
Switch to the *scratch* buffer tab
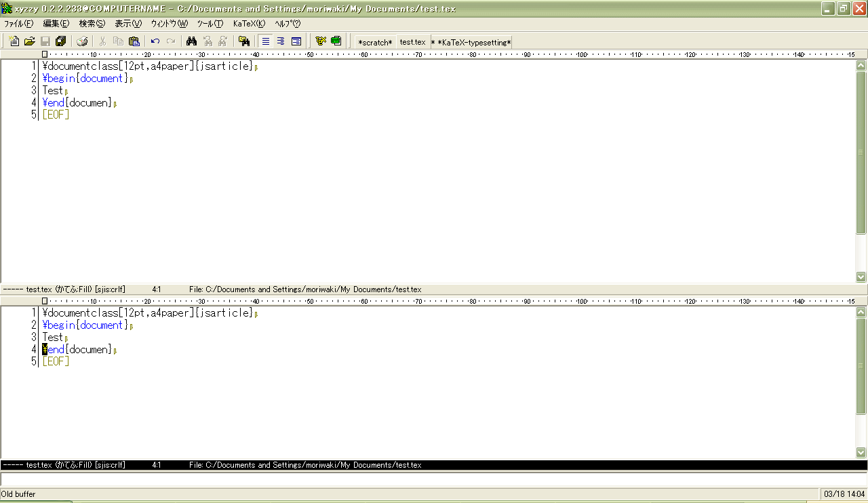coord(375,42)
